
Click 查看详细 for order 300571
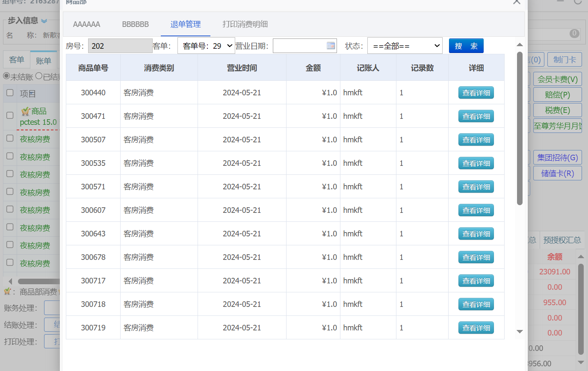(476, 187)
